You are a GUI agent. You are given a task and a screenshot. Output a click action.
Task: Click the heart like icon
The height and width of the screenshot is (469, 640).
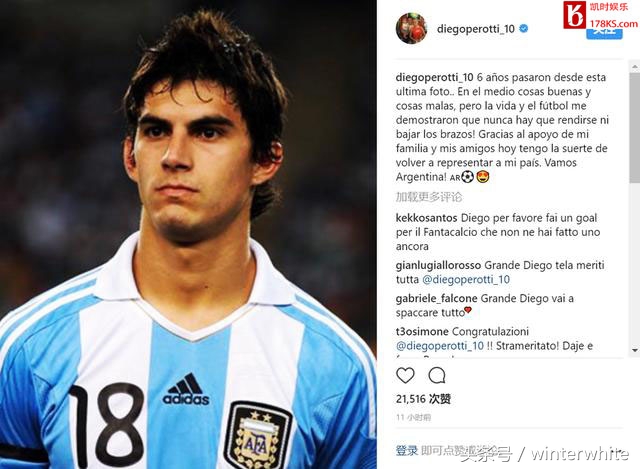pos(405,375)
